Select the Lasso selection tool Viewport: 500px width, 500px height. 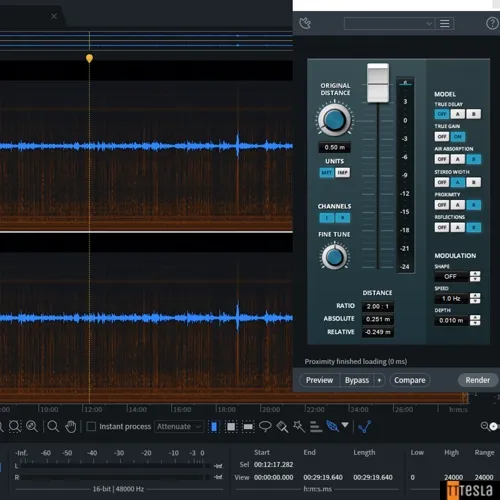(x=265, y=426)
